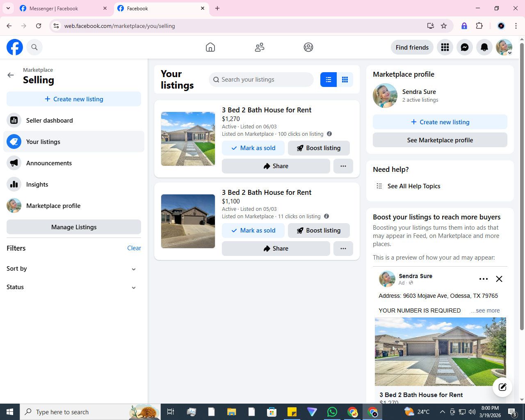Viewport: 525px width, 420px height.
Task: Bookmark this page with the star icon
Action: coord(444,26)
